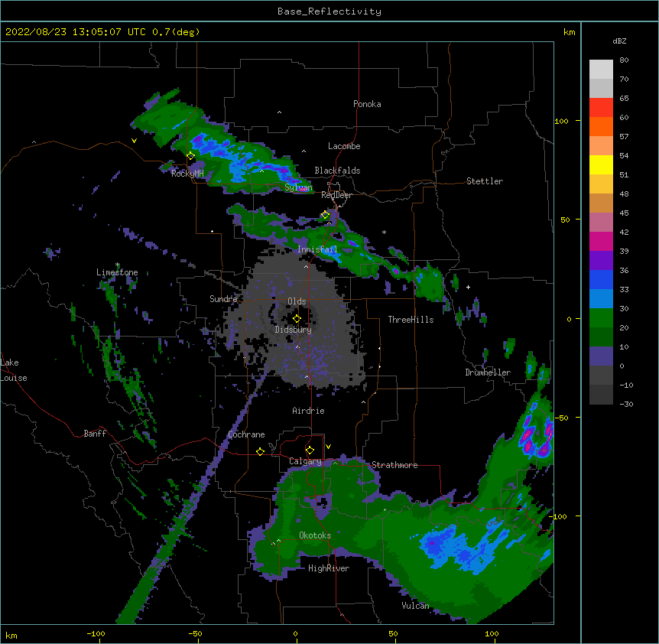Click the Limestone label

[x=117, y=272]
